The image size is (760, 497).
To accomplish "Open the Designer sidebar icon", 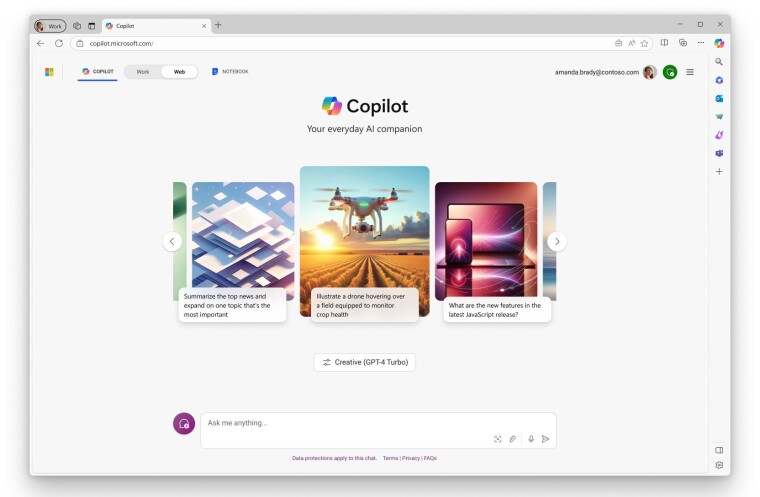I will pos(719,135).
